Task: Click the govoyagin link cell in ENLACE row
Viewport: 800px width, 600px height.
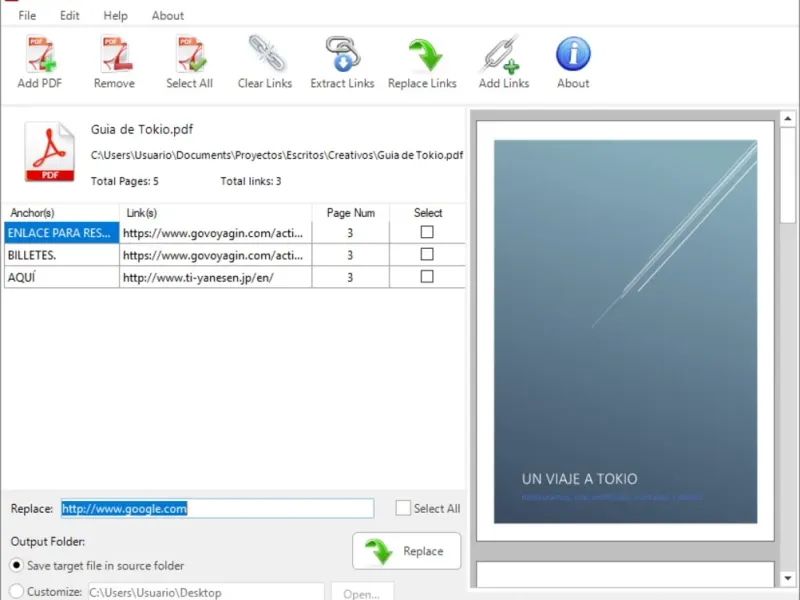Action: point(215,233)
